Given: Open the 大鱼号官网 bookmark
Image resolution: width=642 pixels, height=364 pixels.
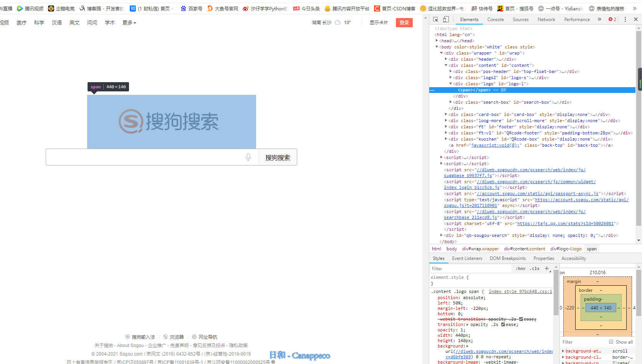Looking at the screenshot, I should [x=222, y=8].
